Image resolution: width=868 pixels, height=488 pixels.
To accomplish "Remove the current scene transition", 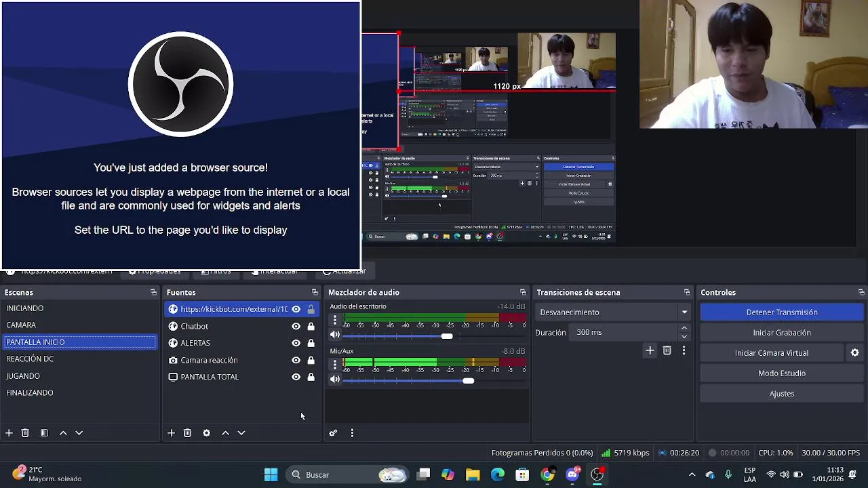I will coord(667,350).
